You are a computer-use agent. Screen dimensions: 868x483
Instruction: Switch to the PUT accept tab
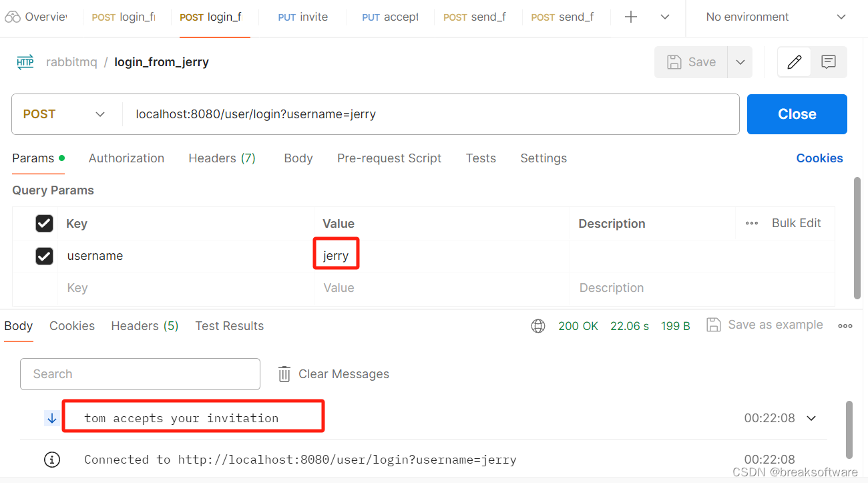click(390, 17)
